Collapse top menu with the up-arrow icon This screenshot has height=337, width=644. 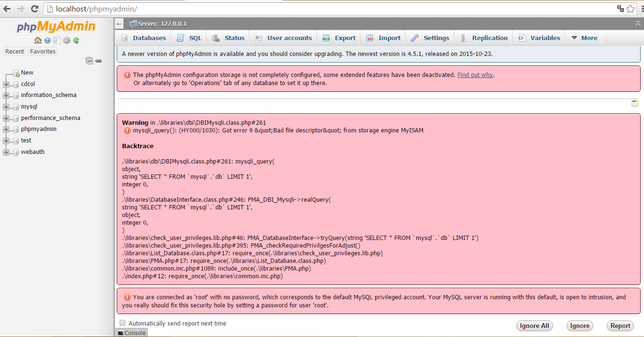point(638,23)
